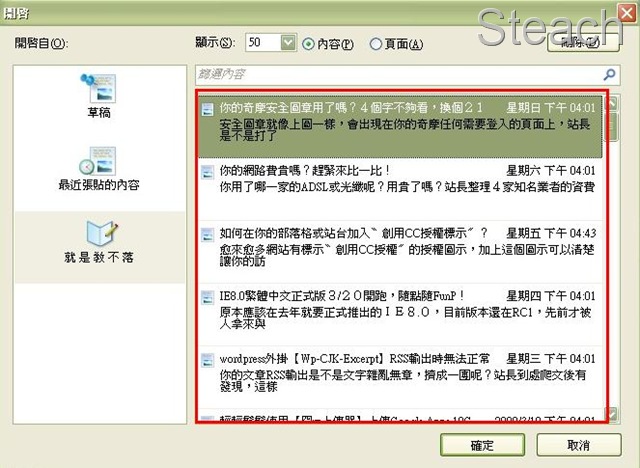This screenshot has width=640, height=468.
Task: Click the 就是教不落 label text
Action: (x=99, y=257)
